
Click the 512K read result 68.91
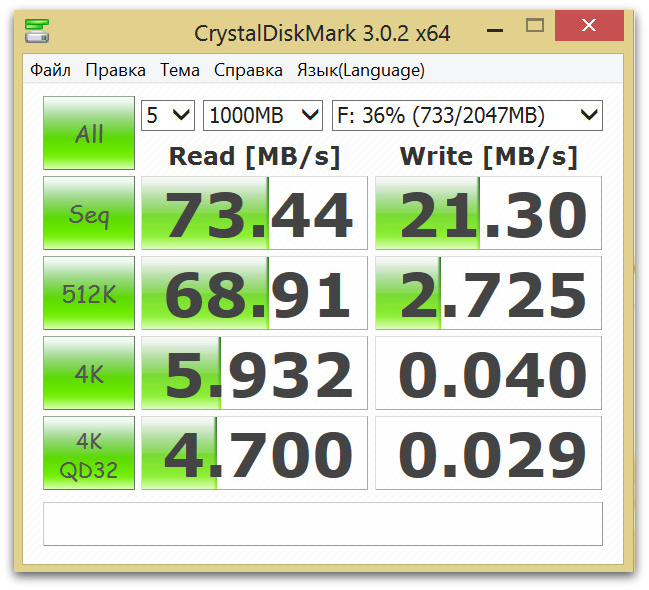point(255,293)
